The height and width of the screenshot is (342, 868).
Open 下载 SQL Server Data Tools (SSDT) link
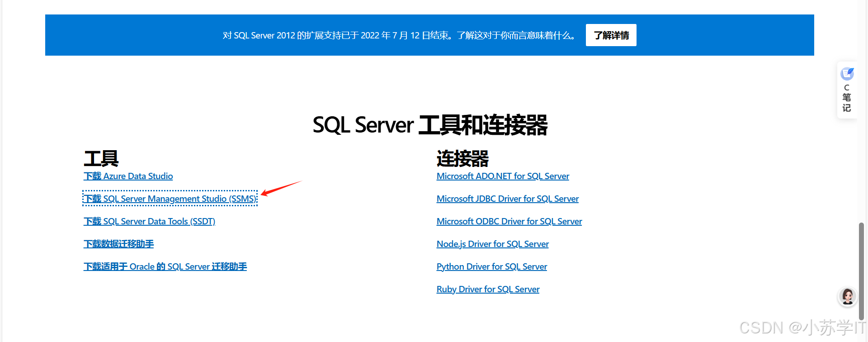coord(149,222)
